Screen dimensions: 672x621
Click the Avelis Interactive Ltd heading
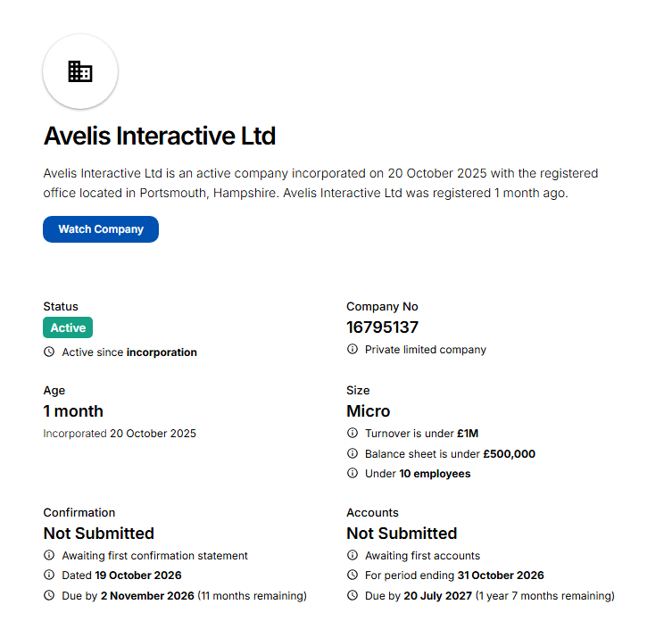160,136
